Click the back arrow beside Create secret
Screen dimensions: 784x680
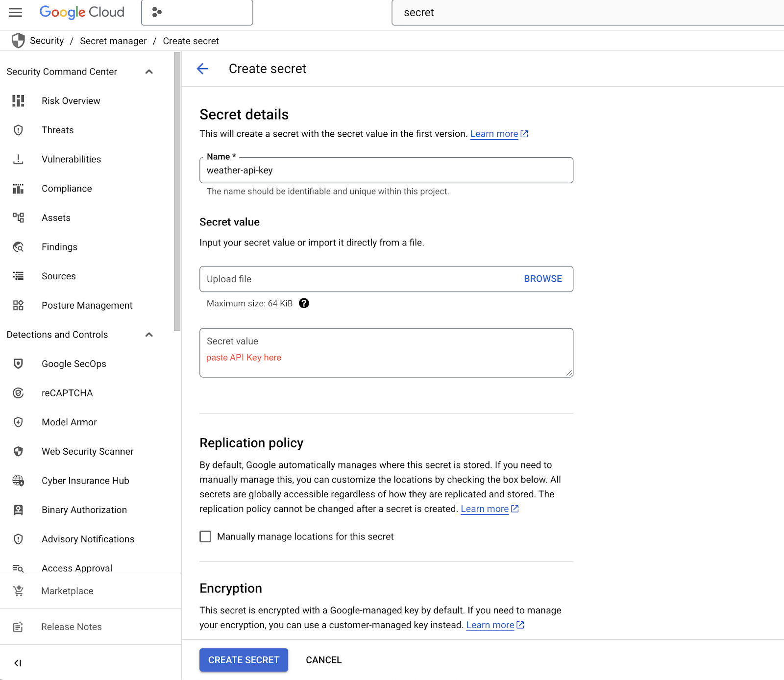tap(202, 69)
